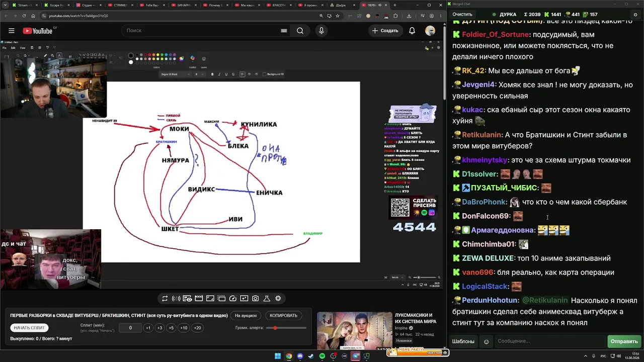Open the 'ЛУКСМАКСИКИ И ИХ СИСТЕМА МИРА' video title
Image resolution: width=644 pixels, height=362 pixels.
pos(416,318)
